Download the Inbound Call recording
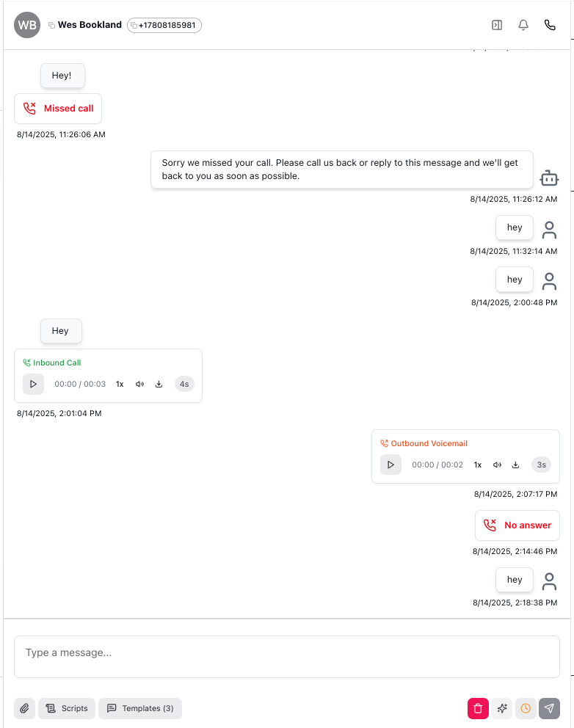The width and height of the screenshot is (574, 728). 159,384
